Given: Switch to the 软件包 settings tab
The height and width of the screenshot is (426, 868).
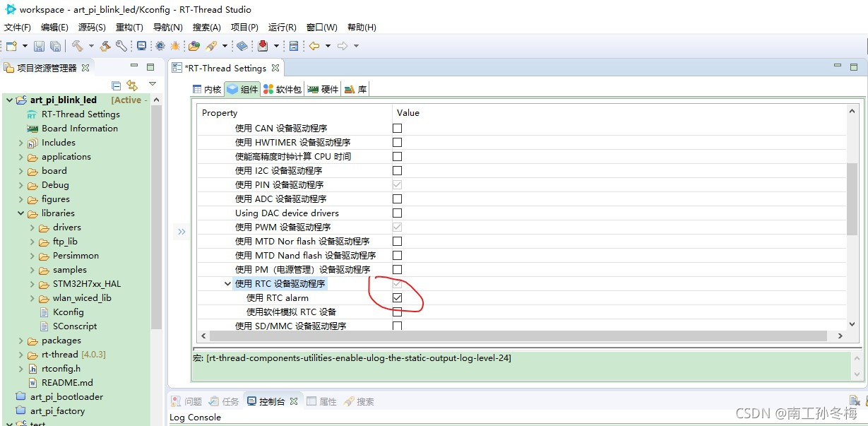Looking at the screenshot, I should point(283,89).
